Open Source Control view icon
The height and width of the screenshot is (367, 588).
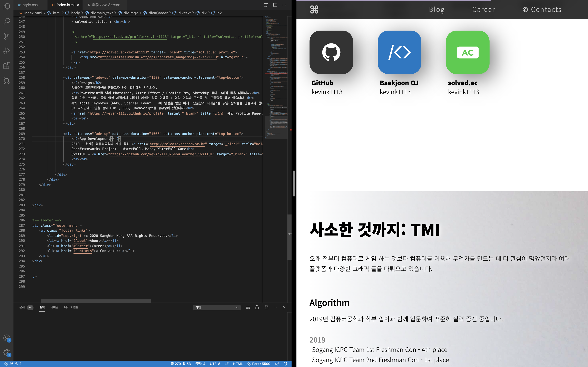click(7, 36)
